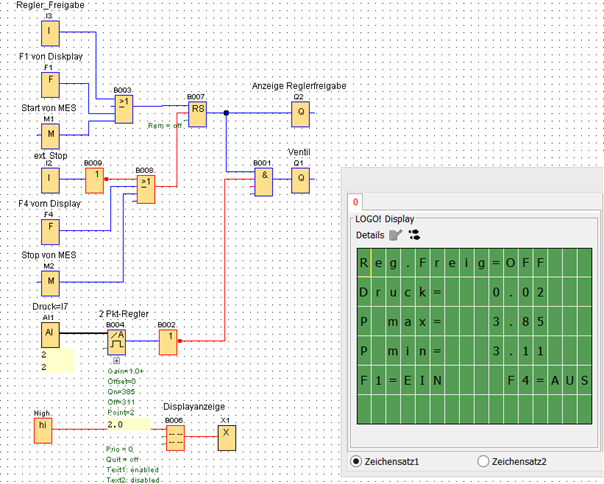Image resolution: width=604 pixels, height=484 pixels.
Task: Click the B004 2 Pkt-Regler block
Action: [116, 340]
